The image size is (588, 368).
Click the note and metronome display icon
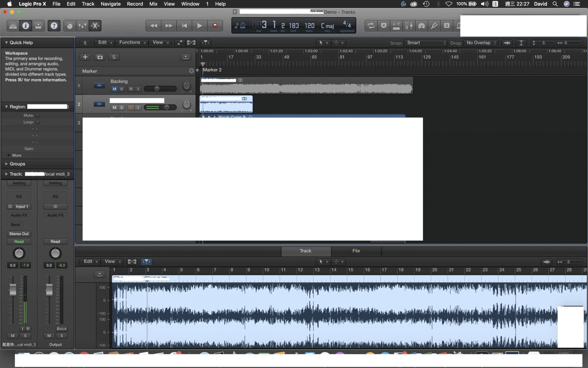pyautogui.click(x=240, y=25)
